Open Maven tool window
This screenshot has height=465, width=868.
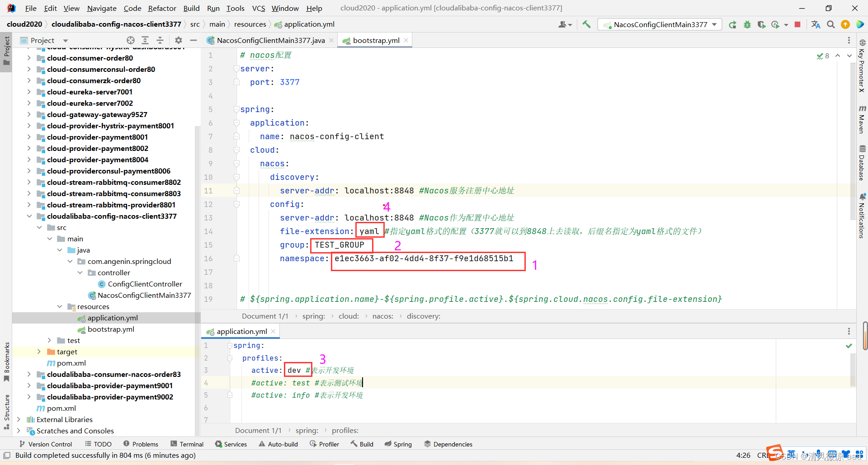tap(862, 119)
